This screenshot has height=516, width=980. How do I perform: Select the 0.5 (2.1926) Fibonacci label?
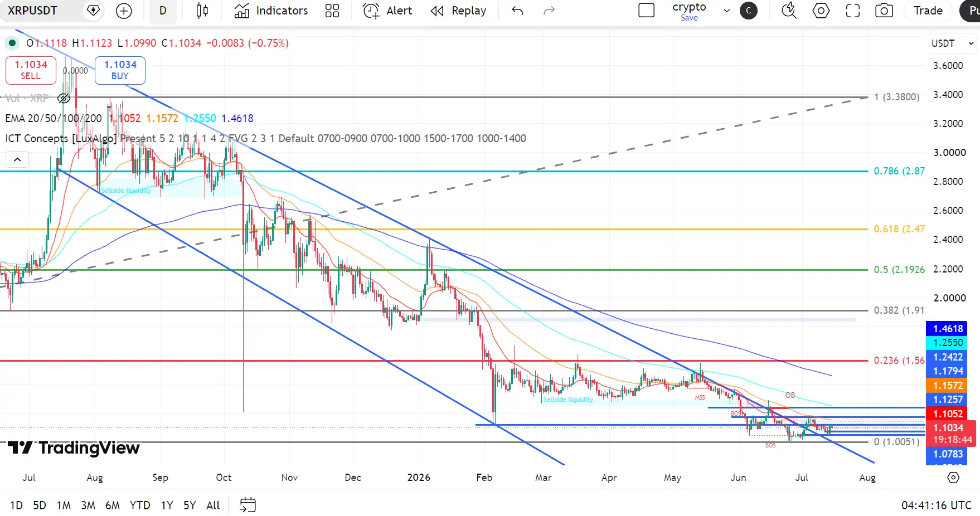tap(899, 270)
